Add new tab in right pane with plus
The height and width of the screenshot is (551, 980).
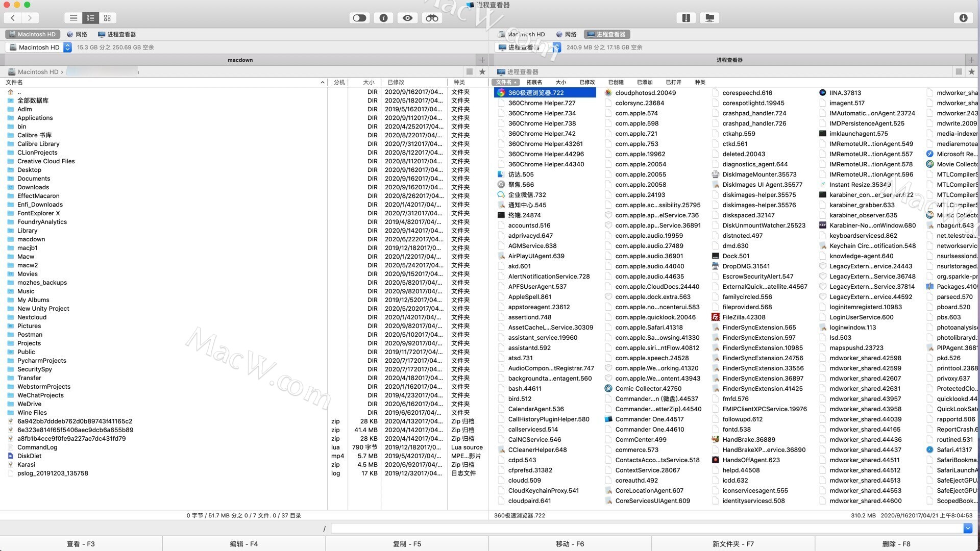[971, 60]
